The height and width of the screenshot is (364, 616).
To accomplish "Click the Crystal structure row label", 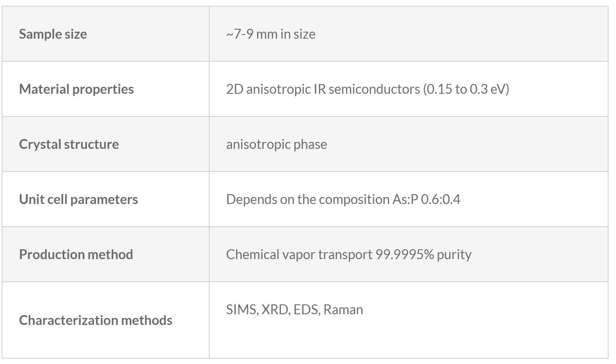I will [69, 144].
